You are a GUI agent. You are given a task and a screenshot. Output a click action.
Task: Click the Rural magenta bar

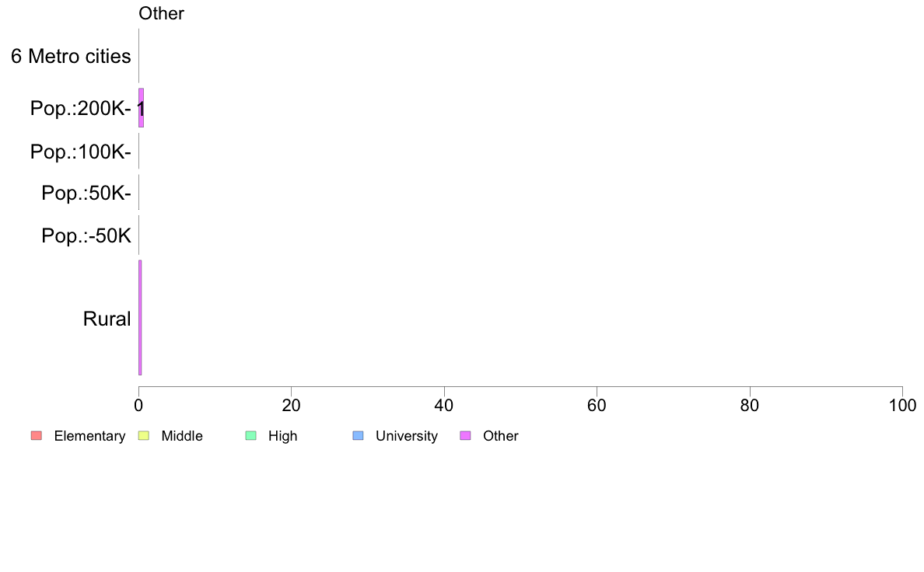click(x=140, y=318)
